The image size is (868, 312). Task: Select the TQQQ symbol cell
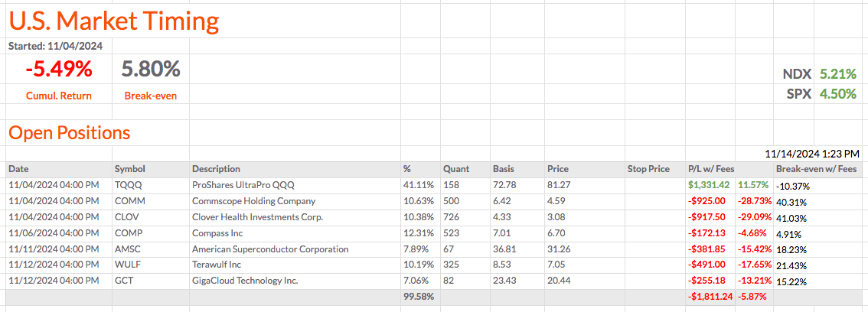click(127, 185)
